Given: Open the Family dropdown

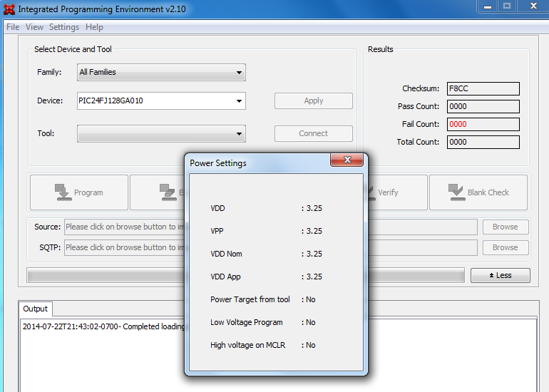Looking at the screenshot, I should [x=161, y=73].
